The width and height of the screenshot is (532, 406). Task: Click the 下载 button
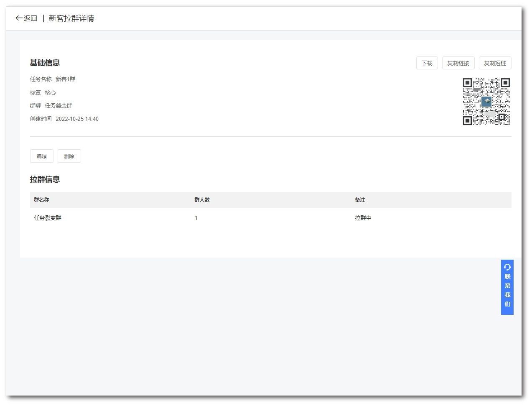[427, 63]
